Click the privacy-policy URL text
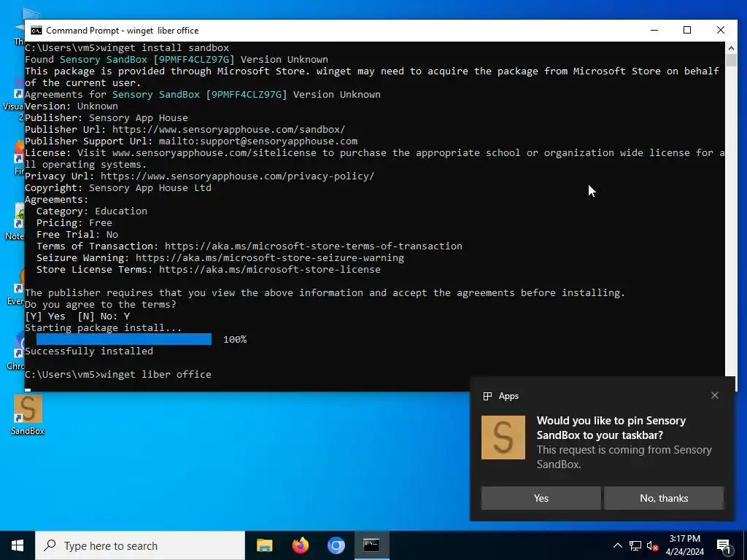Screen dimensions: 747x560 (237, 176)
